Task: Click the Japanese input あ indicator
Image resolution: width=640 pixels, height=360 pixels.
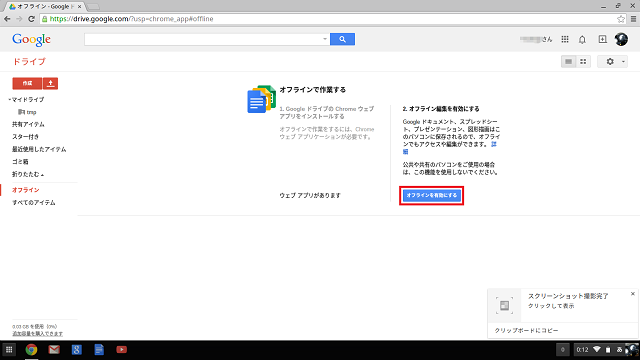Action: pyautogui.click(x=619, y=350)
